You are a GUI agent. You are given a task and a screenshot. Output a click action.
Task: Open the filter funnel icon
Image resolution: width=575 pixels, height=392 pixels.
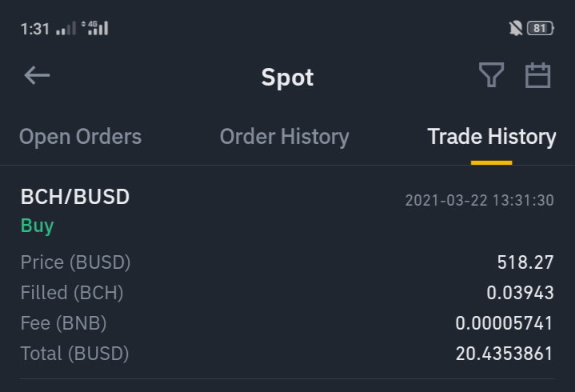[491, 75]
